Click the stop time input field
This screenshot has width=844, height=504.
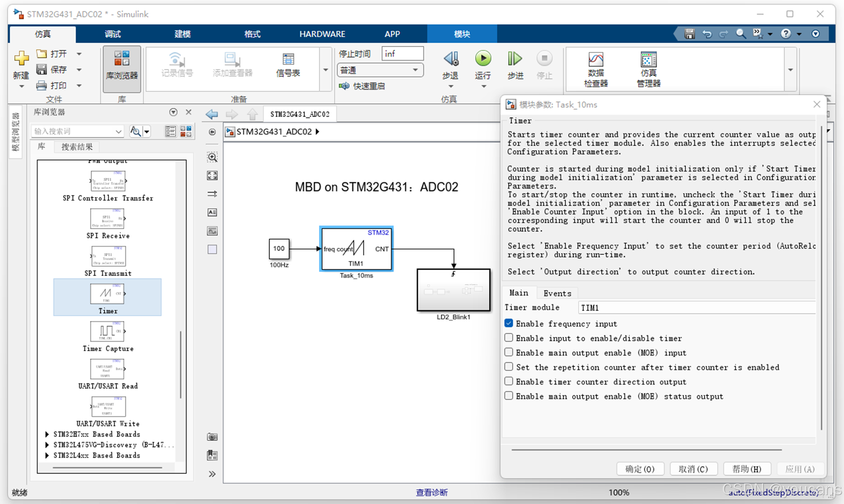[402, 54]
